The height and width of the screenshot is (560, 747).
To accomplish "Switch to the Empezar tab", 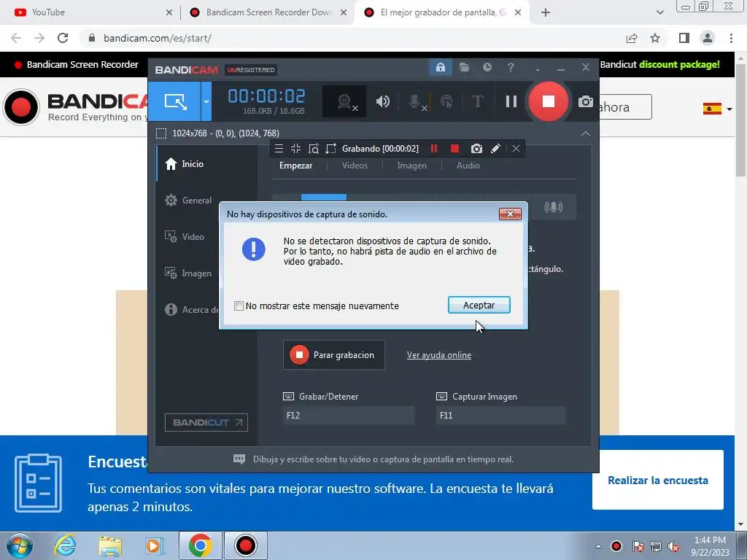I will [296, 166].
